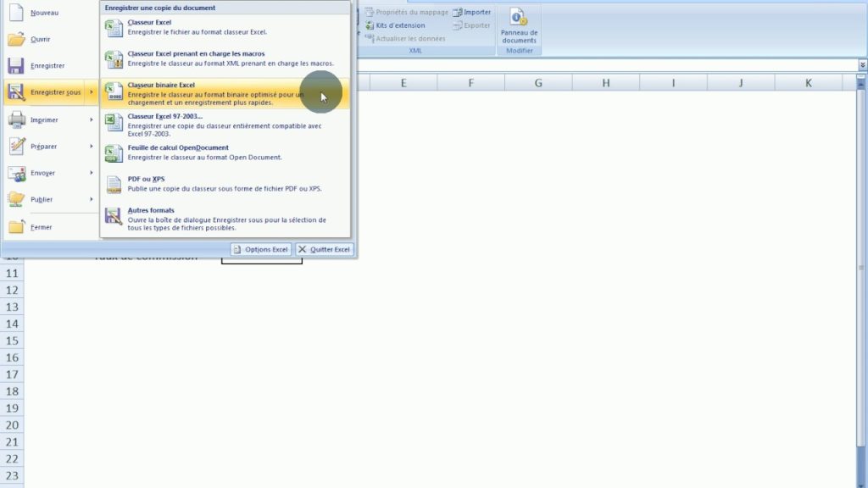Click Actualiser les données button

[405, 39]
